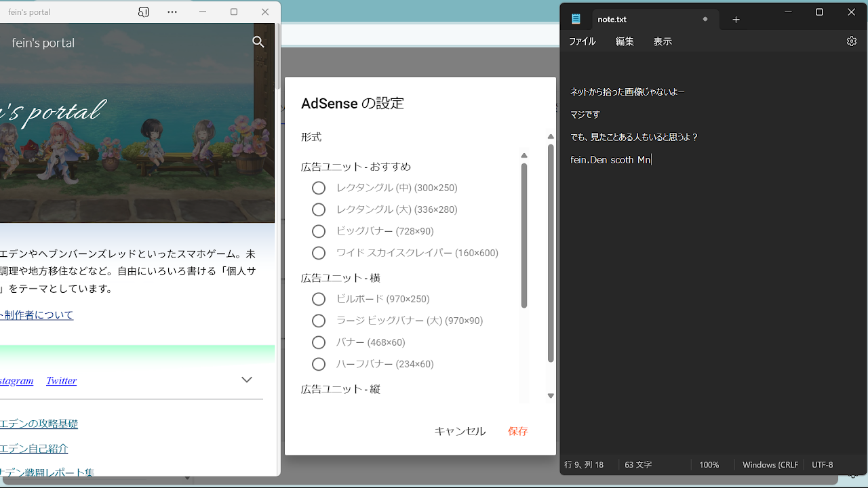This screenshot has width=868, height=488.
Task: Open the 表示 menu in Notepad
Action: 663,41
